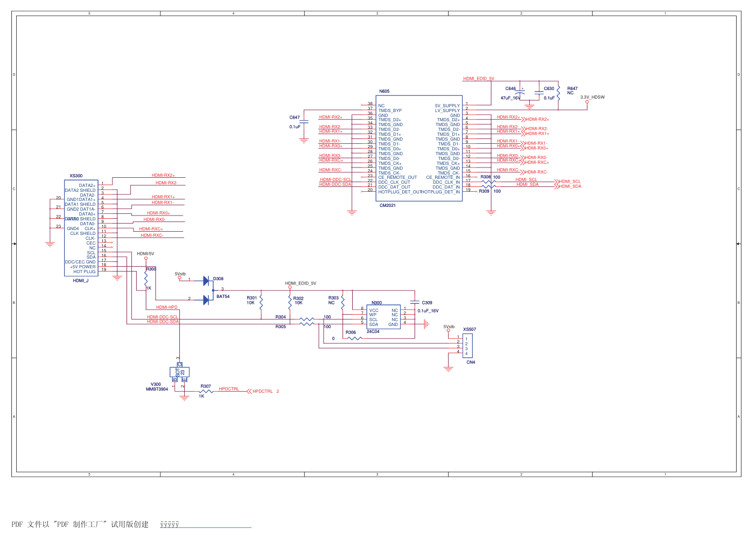Click the MMBT3904 transistor part name
Screen dimensions: 756x535
(x=157, y=390)
